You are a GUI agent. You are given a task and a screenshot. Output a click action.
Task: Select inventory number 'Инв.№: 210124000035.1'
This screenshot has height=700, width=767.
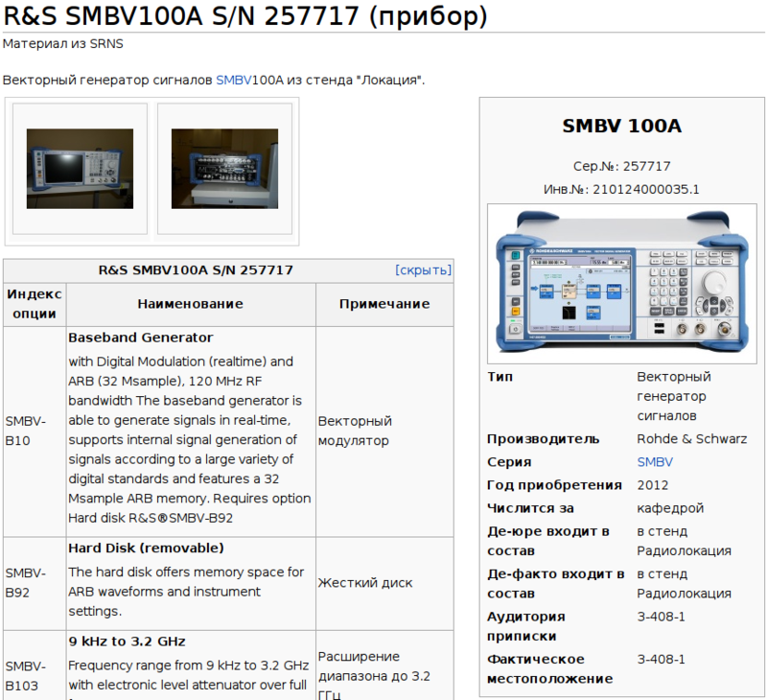[x=621, y=189]
